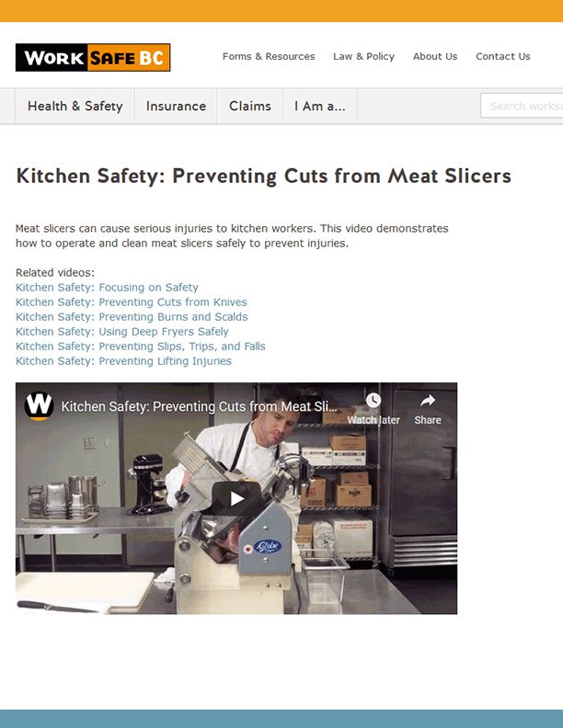This screenshot has width=563, height=728.
Task: Open Using Deep Fryers Safely link
Action: [x=122, y=332]
